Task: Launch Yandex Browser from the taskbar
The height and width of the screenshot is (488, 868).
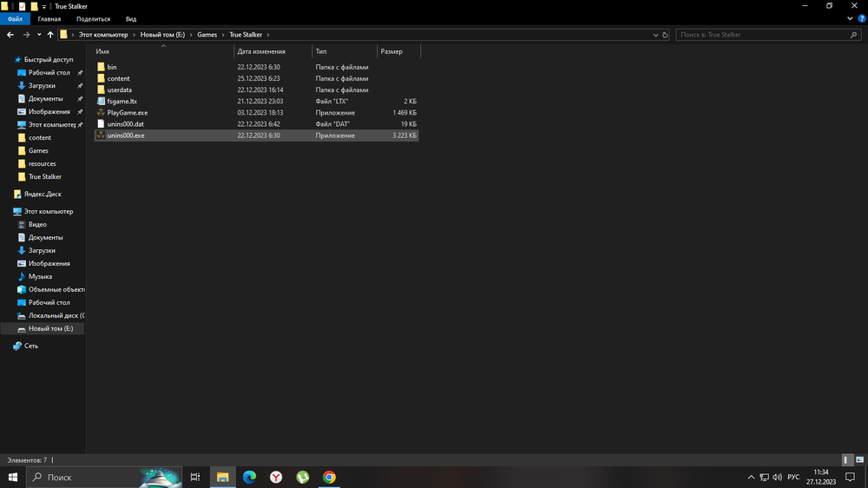Action: tap(276, 477)
